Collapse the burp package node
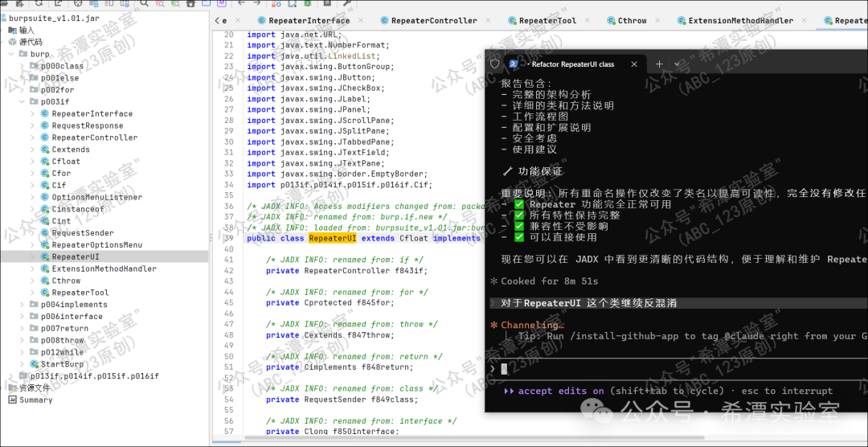 11,54
